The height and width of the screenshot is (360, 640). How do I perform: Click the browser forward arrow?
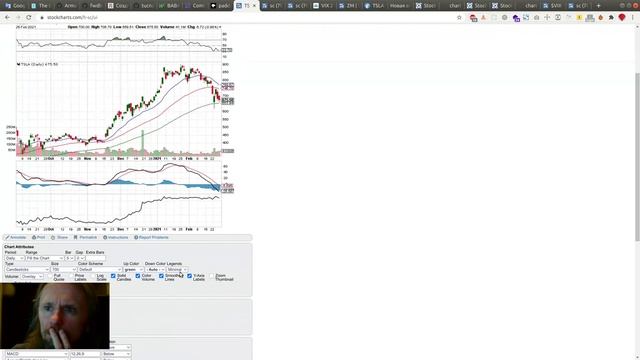[18, 18]
